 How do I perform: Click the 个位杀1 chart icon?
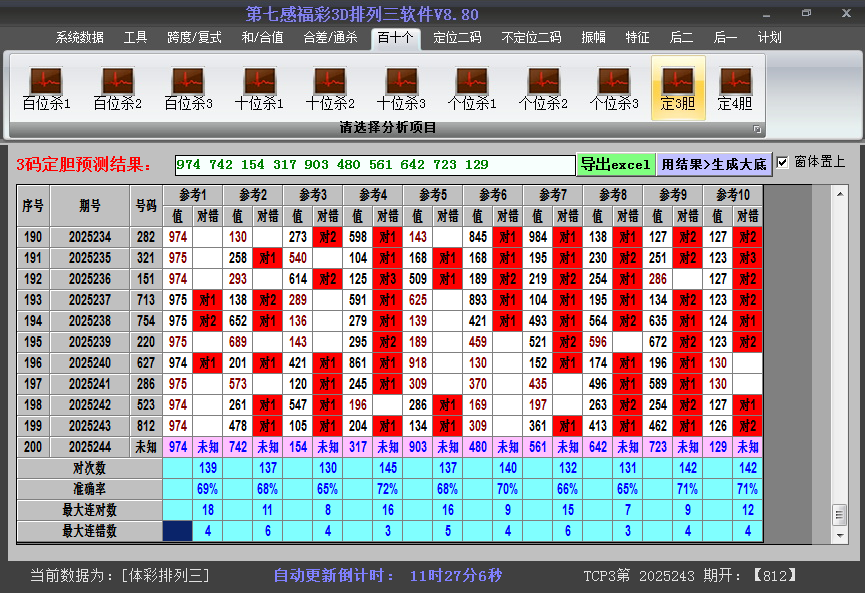[472, 81]
